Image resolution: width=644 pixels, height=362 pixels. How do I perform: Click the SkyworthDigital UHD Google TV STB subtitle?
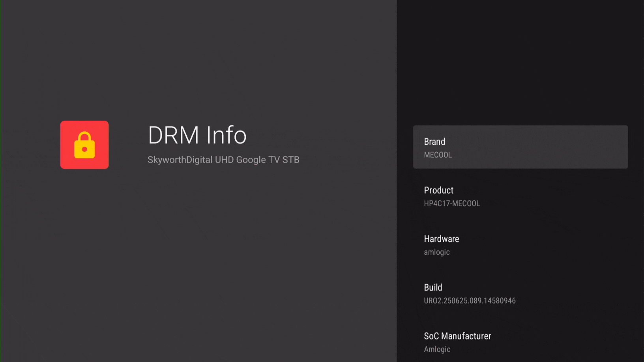click(x=223, y=160)
